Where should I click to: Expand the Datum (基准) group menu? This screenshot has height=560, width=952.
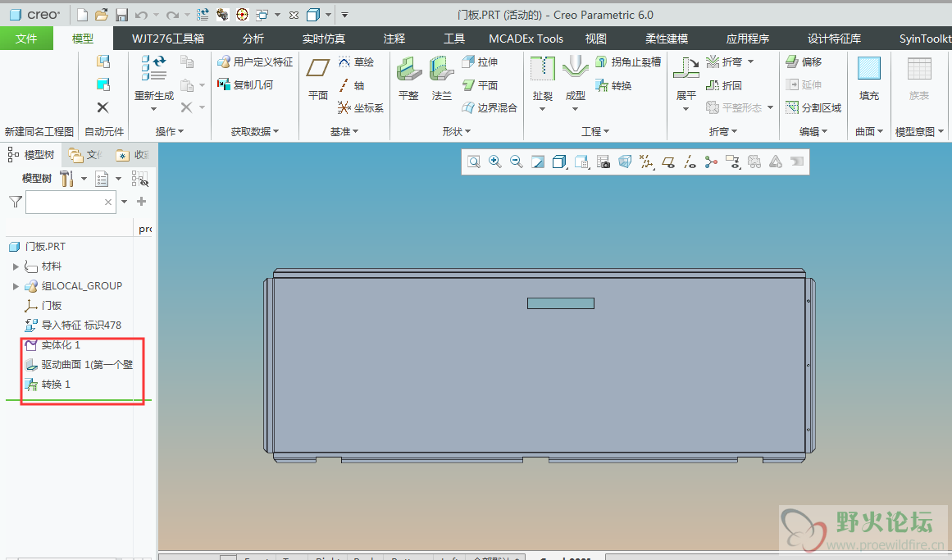click(344, 131)
